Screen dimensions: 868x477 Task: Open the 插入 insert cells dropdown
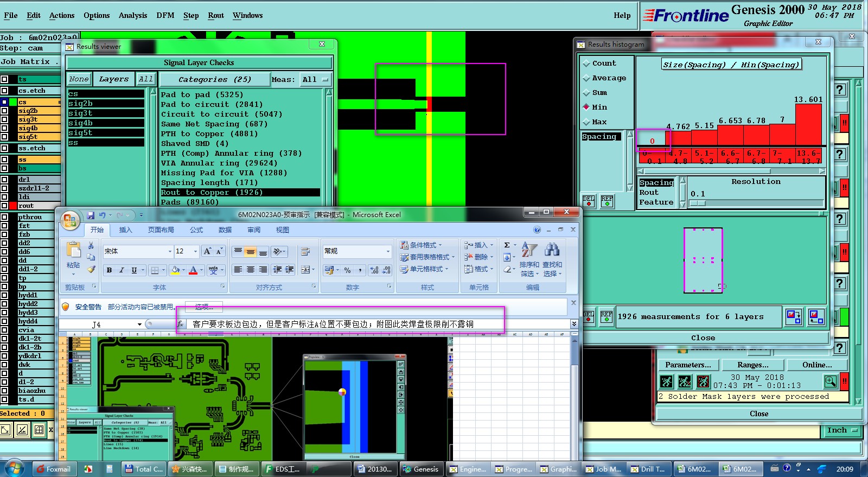(x=478, y=245)
